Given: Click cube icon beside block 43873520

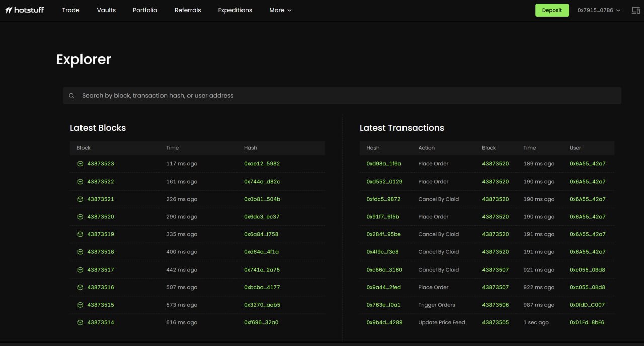Looking at the screenshot, I should [x=80, y=217].
